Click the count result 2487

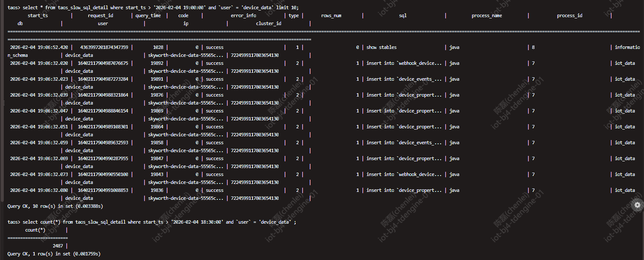pos(58,246)
